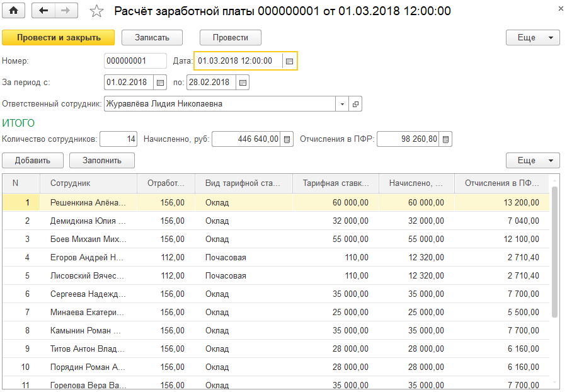Add a new row with Добавить

click(x=32, y=161)
